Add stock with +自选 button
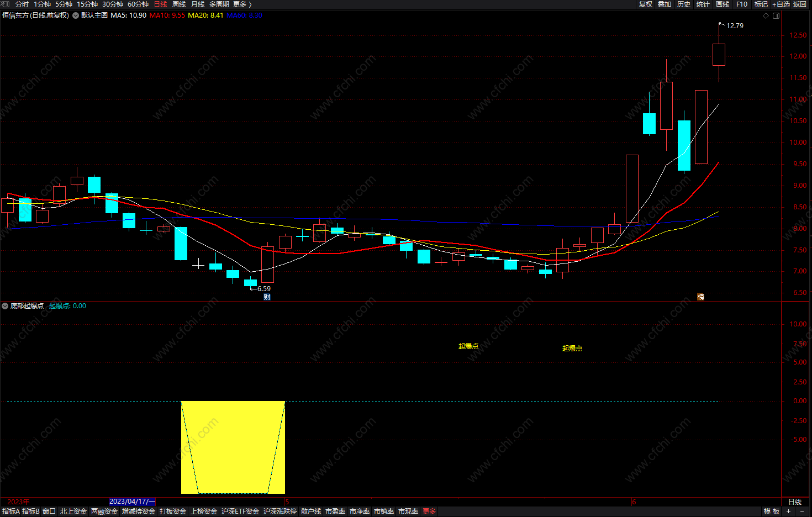 (x=781, y=4)
